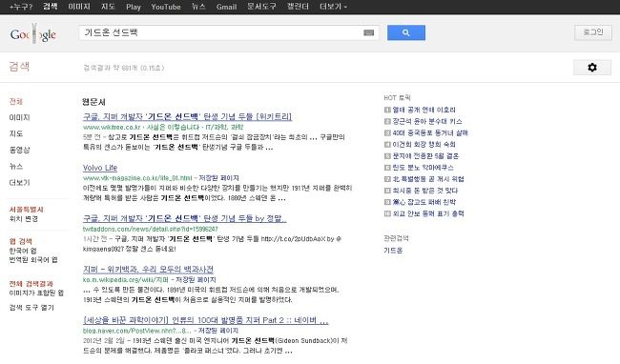This screenshot has height=364, width=620.
Task: Click the Google zipper doodle logo
Action: (33, 34)
